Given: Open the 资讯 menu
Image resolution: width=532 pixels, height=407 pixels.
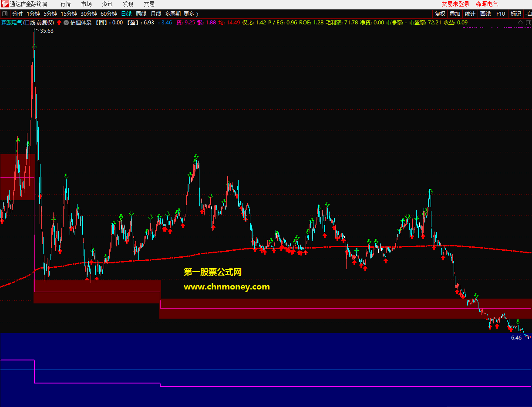Looking at the screenshot, I should 107,4.
